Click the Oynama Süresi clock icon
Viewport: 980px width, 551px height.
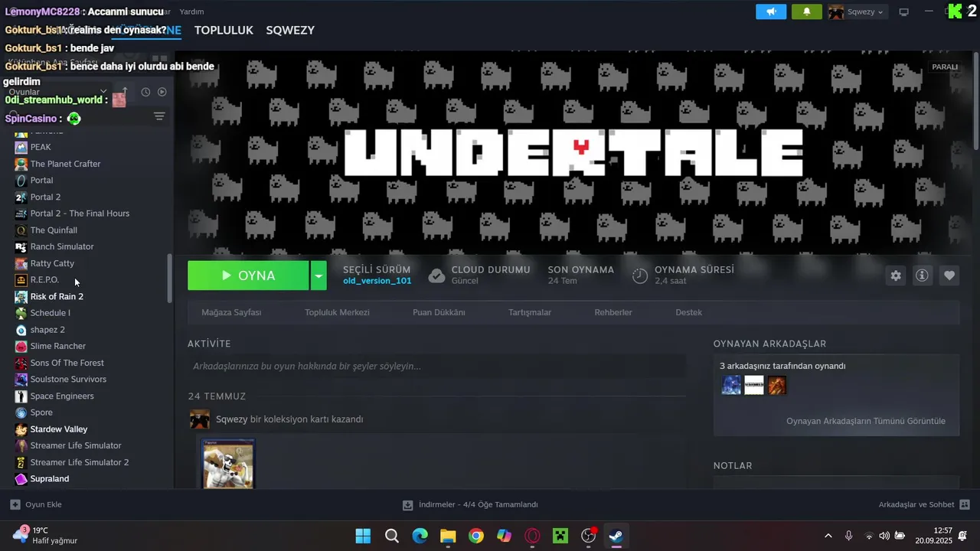640,275
